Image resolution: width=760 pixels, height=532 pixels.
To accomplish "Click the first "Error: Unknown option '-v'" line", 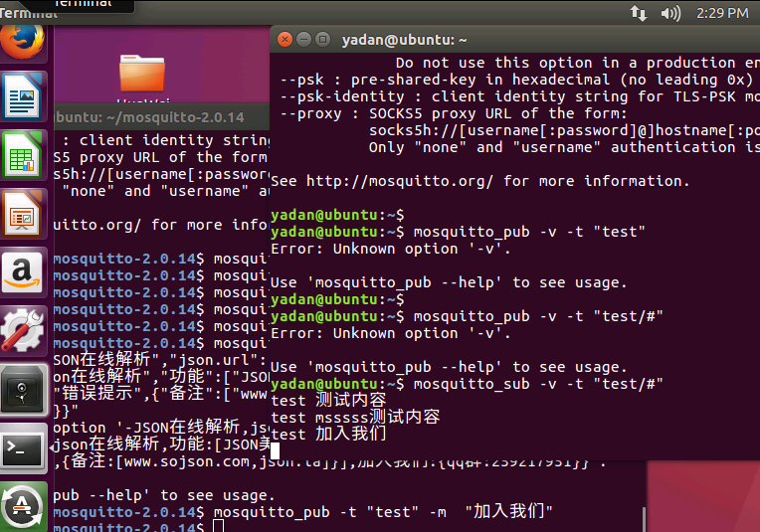I will point(391,249).
